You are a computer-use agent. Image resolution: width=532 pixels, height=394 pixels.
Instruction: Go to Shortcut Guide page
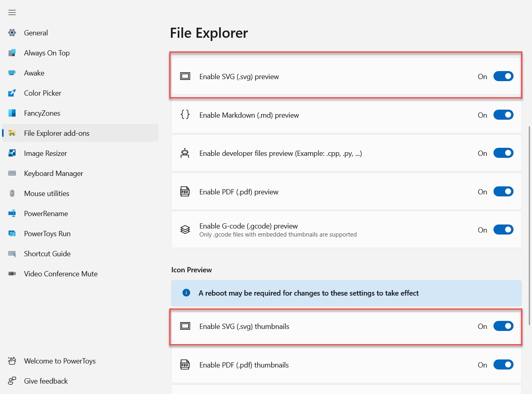coord(80,253)
